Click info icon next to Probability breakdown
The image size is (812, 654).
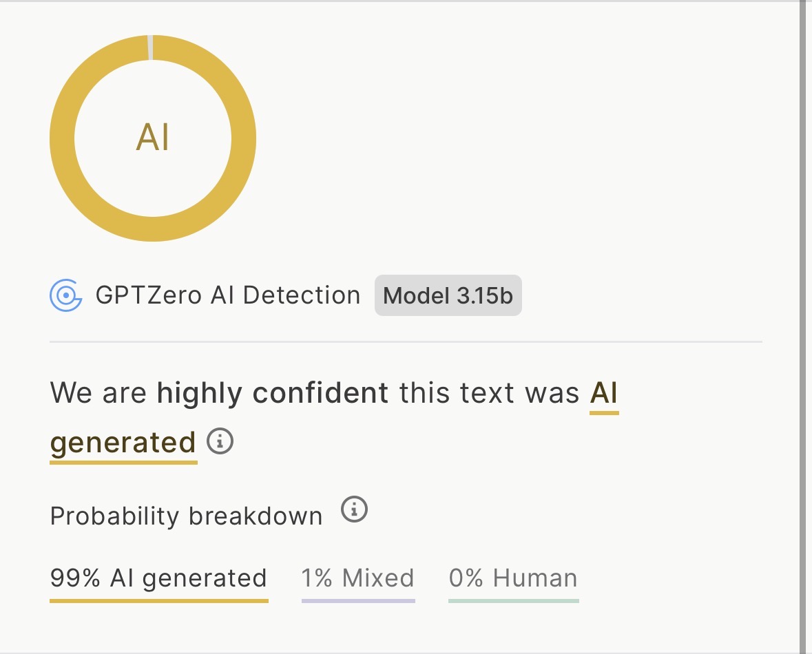[355, 510]
